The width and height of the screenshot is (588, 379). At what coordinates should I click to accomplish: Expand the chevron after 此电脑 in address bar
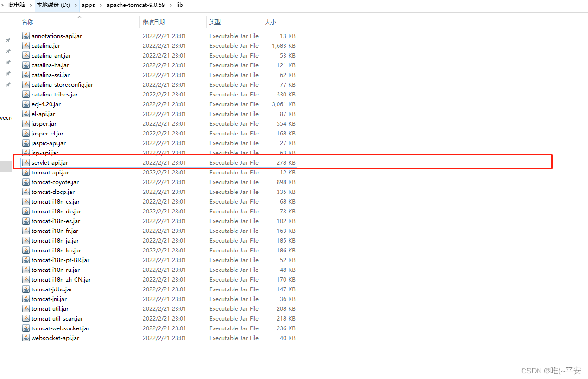coord(31,5)
